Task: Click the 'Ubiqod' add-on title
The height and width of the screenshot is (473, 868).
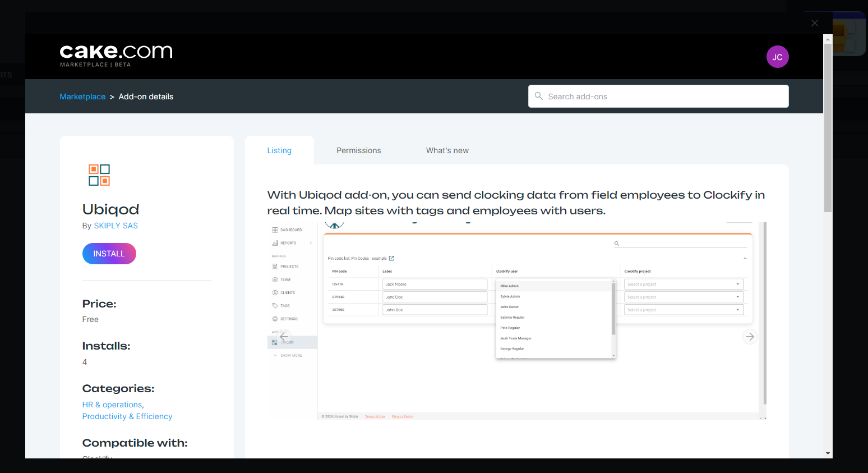Action: 110,209
